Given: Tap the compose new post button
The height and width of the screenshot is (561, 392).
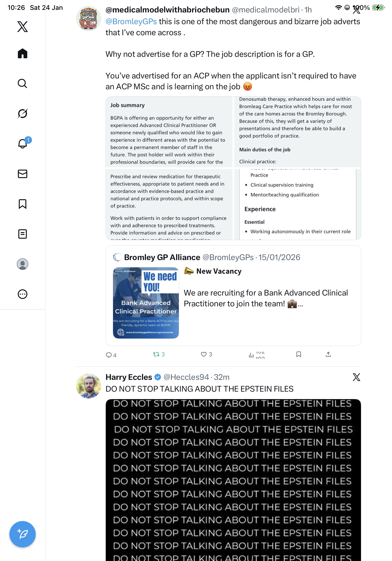Looking at the screenshot, I should 23,534.
